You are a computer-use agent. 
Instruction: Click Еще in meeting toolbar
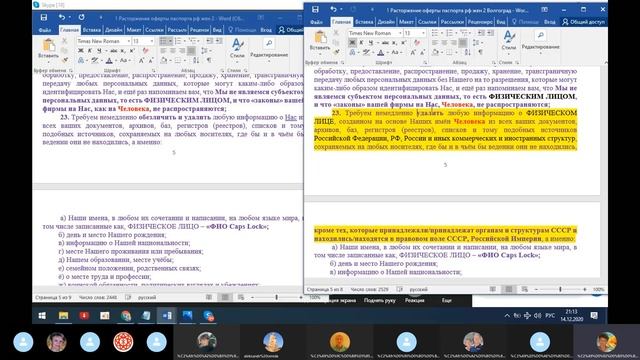click(x=447, y=300)
